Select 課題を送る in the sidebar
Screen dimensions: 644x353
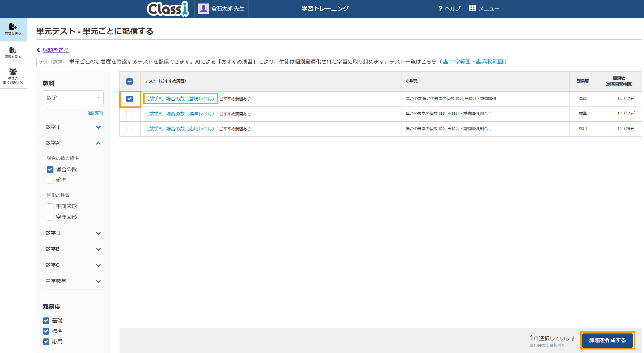point(13,29)
